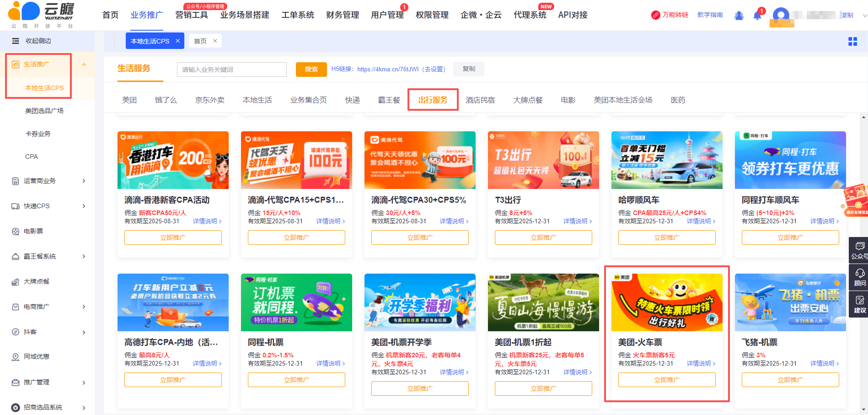This screenshot has height=415, width=868.
Task: Switch to the 本地生活CPS page tab
Action: [150, 41]
